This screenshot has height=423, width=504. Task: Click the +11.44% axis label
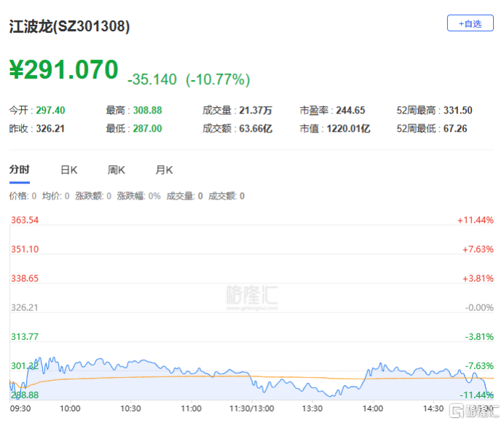pyautogui.click(x=476, y=220)
